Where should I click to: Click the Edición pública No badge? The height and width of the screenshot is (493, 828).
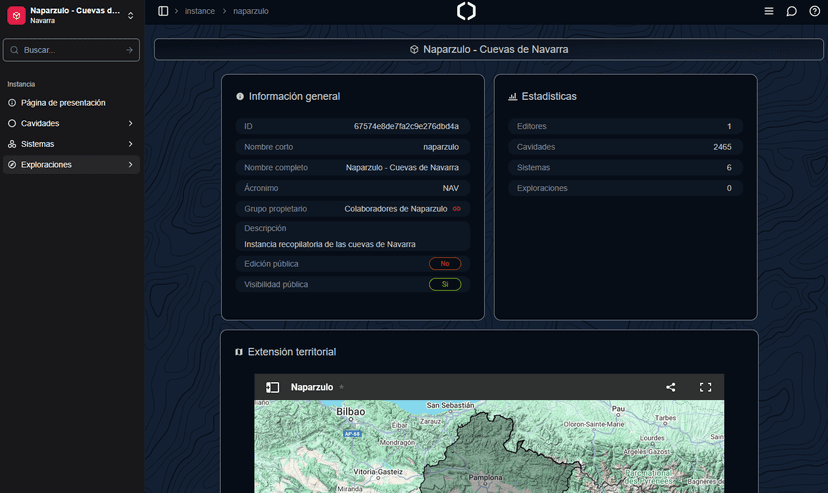(x=445, y=264)
